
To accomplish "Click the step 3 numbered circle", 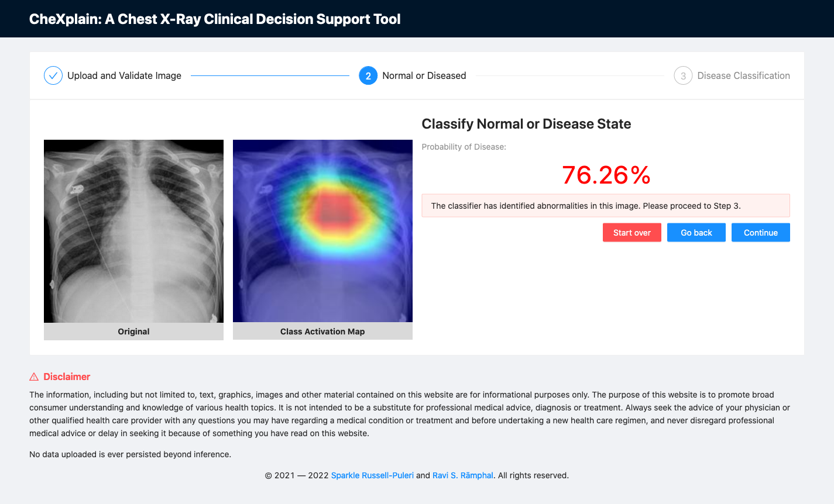I will pos(683,75).
